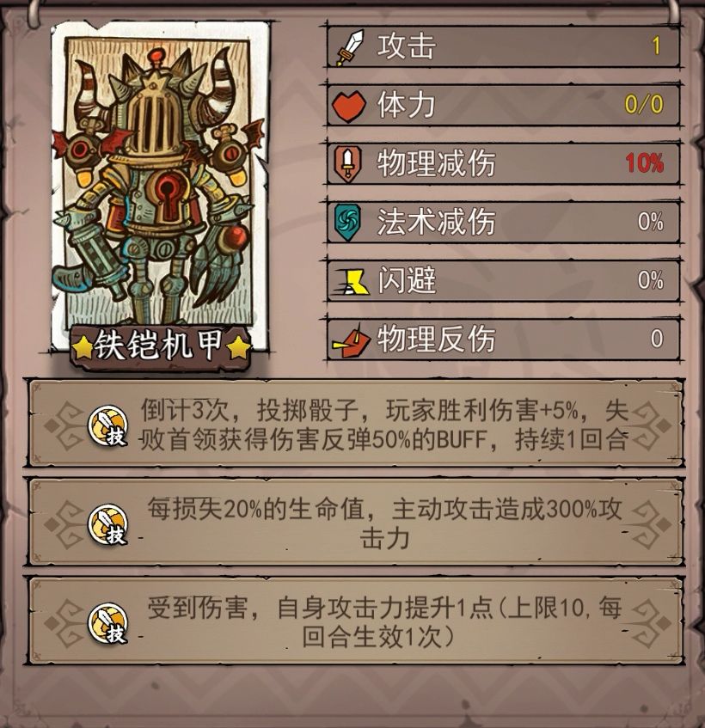Click the right gold star on name banner
Screen dimensions: 705x728
coord(239,348)
